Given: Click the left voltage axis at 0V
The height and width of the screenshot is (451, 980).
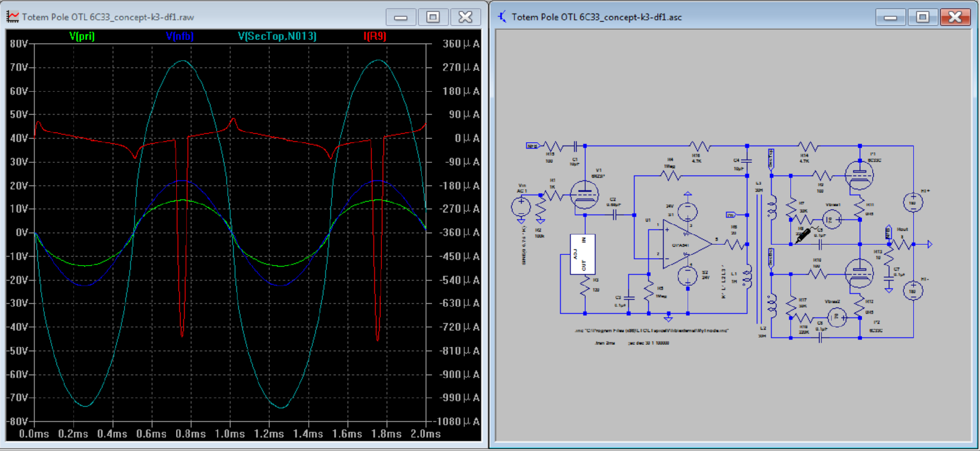Looking at the screenshot, I should 22,233.
